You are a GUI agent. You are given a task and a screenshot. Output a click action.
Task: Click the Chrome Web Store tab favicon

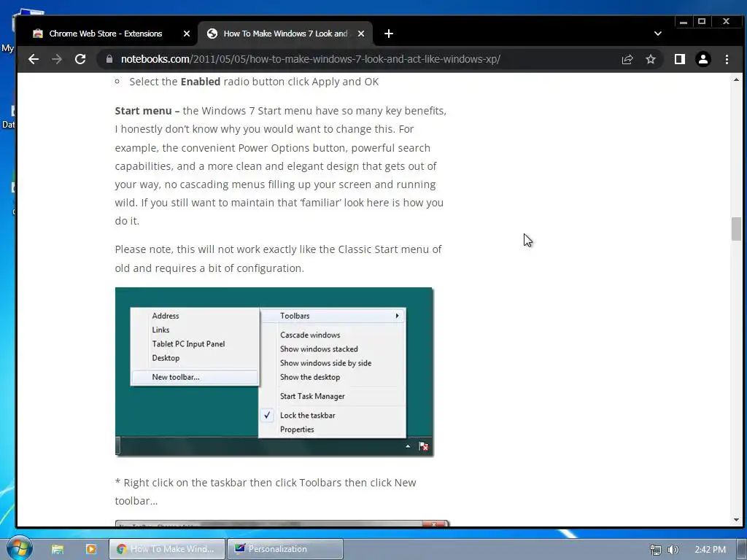point(38,34)
